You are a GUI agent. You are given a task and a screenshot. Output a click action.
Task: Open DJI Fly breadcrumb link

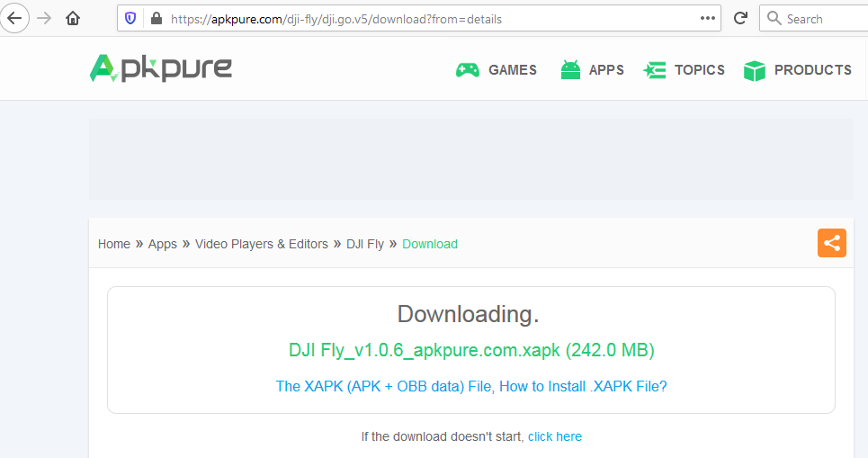pyautogui.click(x=365, y=244)
